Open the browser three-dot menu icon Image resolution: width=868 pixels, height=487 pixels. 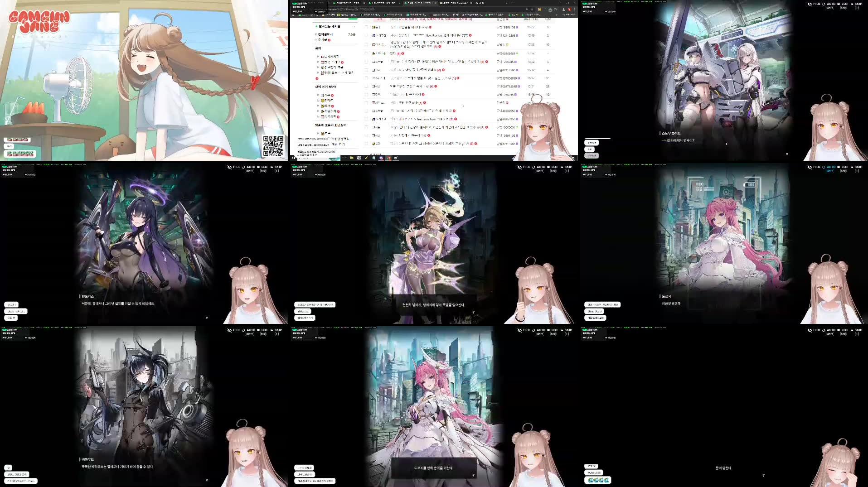pos(574,10)
